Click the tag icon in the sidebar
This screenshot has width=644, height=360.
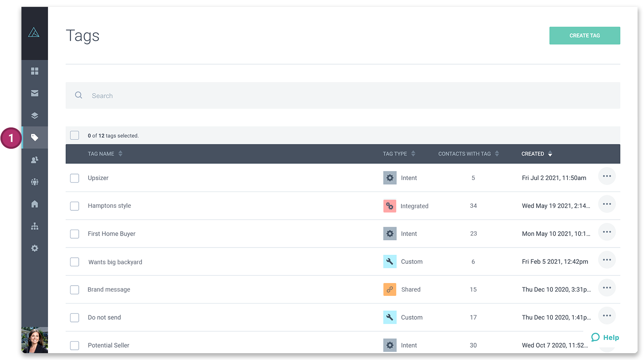(34, 138)
